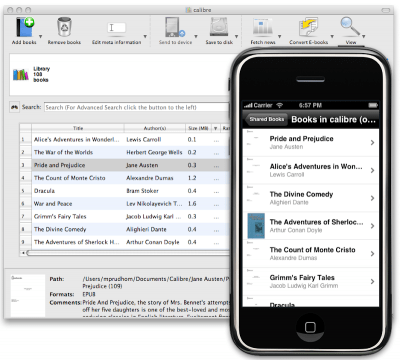Sort library by Author(s) column header
This screenshot has width=400, height=360.
click(155, 128)
